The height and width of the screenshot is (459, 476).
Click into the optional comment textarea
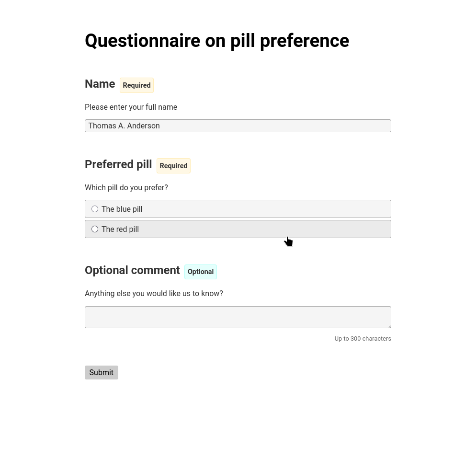238,317
